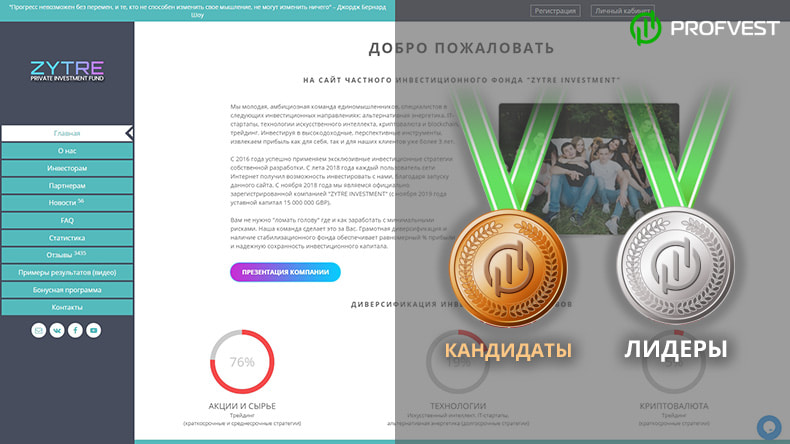Click the Технологии heading
Viewport: 790px width, 444px height.
tap(458, 406)
